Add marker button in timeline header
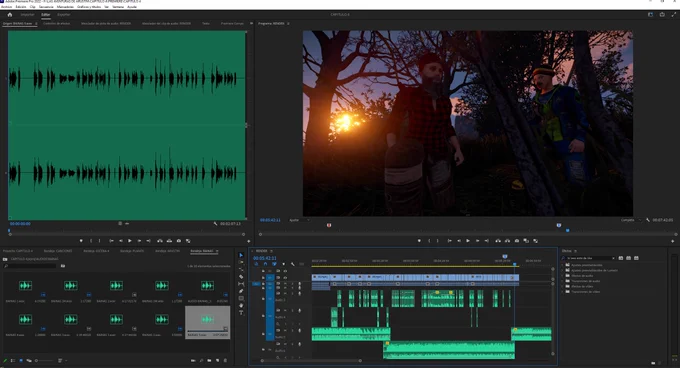Screen dimensions: 680x368 (284, 264)
